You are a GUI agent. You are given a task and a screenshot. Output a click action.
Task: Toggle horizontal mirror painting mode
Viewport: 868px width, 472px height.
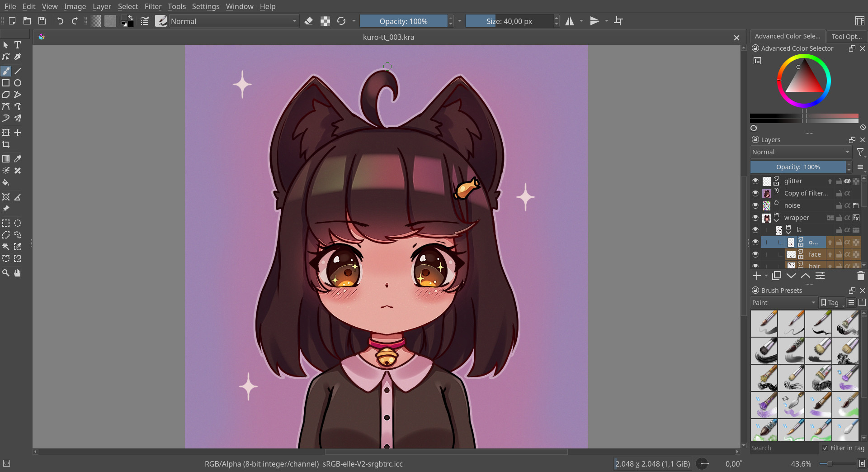569,21
